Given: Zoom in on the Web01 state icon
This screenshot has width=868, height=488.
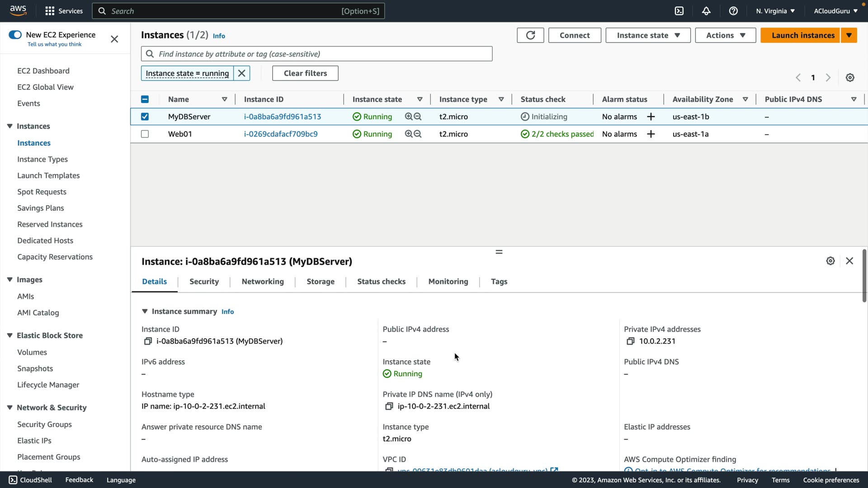Looking at the screenshot, I should tap(409, 134).
